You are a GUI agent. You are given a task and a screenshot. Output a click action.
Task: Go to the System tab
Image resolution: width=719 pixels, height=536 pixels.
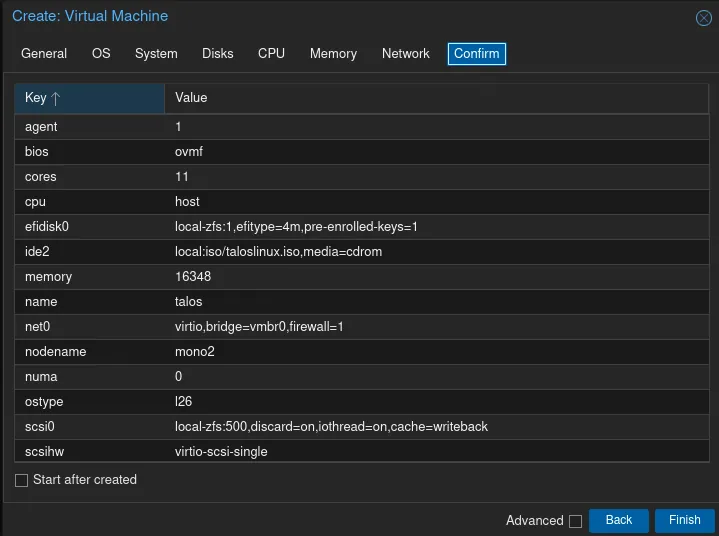[x=156, y=54]
